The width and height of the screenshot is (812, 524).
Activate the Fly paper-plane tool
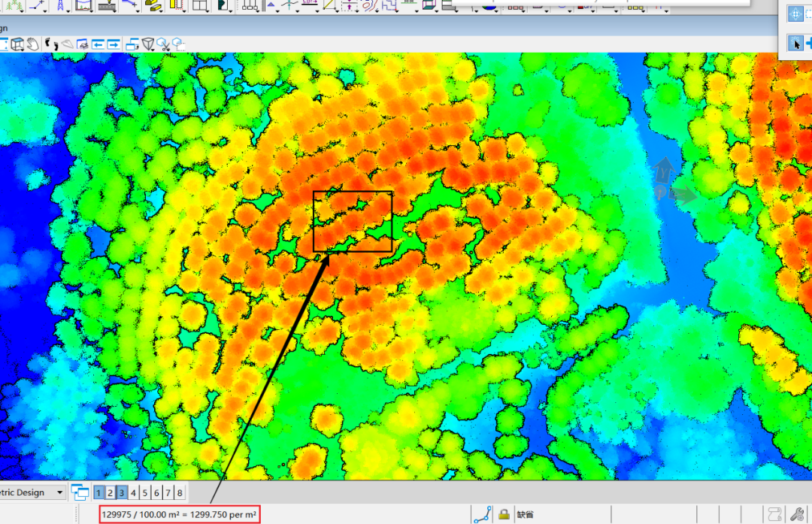pos(68,44)
